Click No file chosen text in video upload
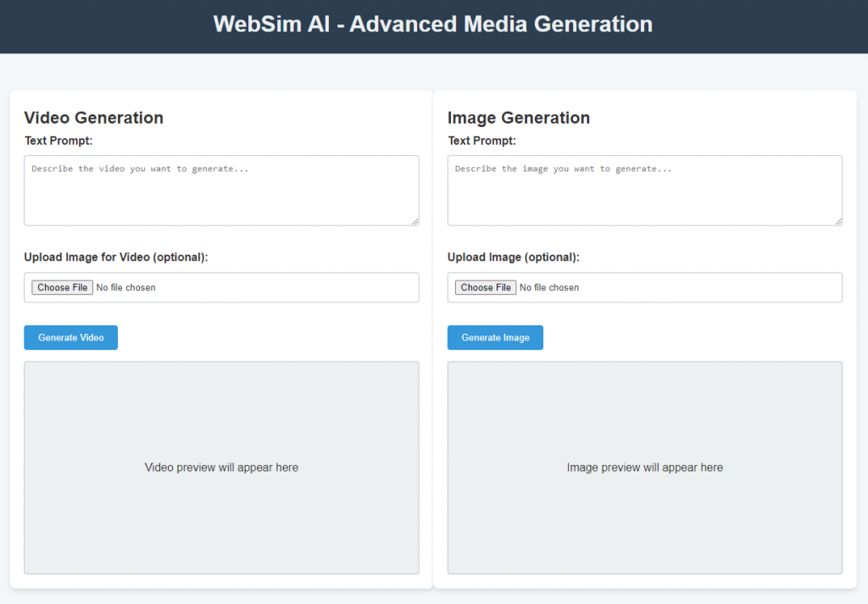The height and width of the screenshot is (604, 868). click(x=126, y=288)
